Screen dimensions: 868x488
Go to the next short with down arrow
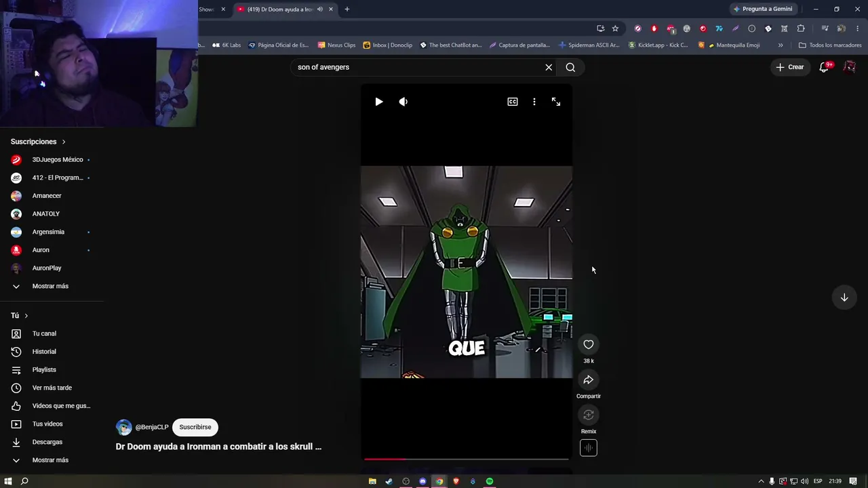[x=844, y=298]
